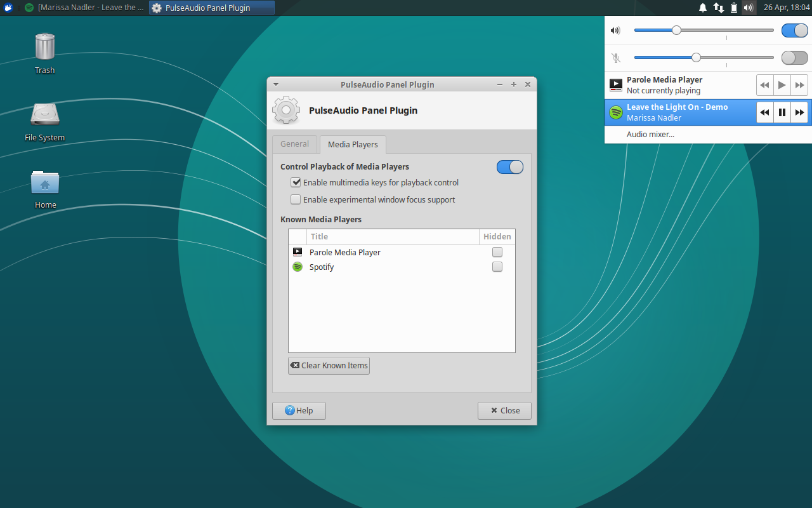Switch to the General tab
This screenshot has height=508, width=812.
pos(295,144)
